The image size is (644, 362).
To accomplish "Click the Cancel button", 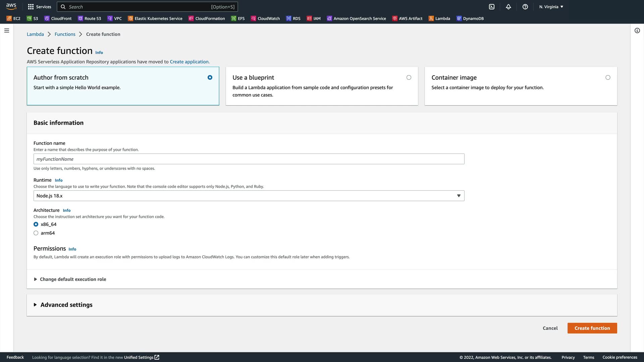I will tap(550, 328).
